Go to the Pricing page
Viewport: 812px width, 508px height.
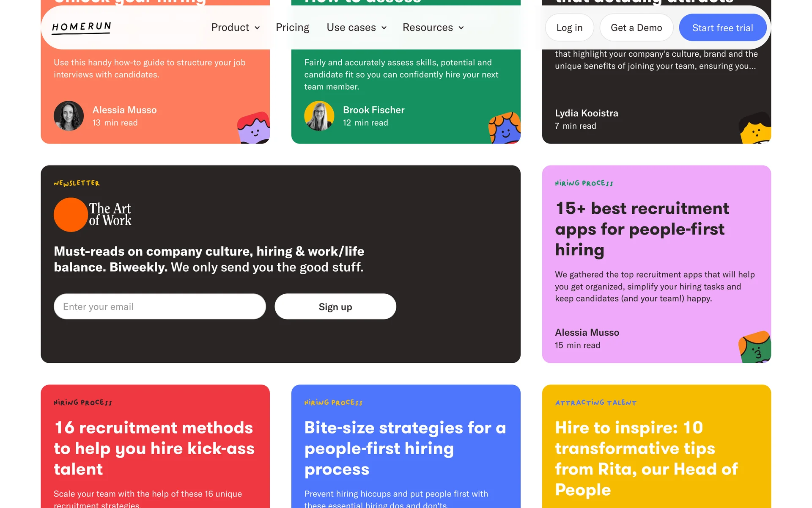tap(292, 28)
